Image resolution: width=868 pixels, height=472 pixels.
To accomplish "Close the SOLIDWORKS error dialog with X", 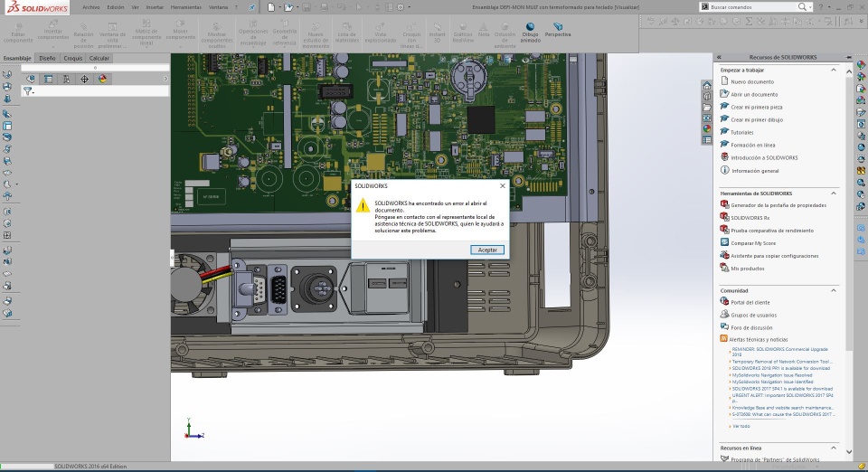I will pos(502,185).
